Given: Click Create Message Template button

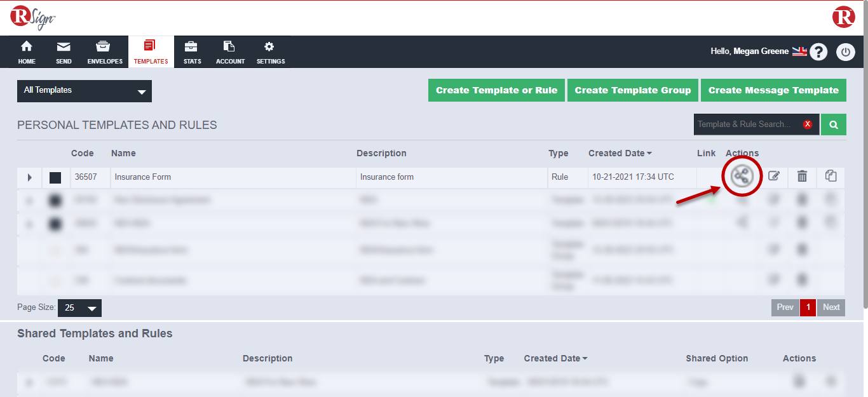Looking at the screenshot, I should point(773,90).
